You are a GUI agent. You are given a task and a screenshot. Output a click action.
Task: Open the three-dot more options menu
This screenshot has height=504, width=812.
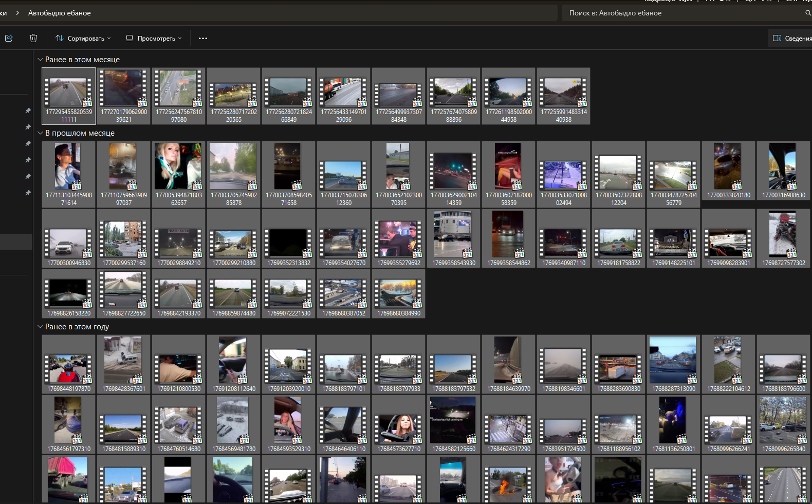[203, 39]
